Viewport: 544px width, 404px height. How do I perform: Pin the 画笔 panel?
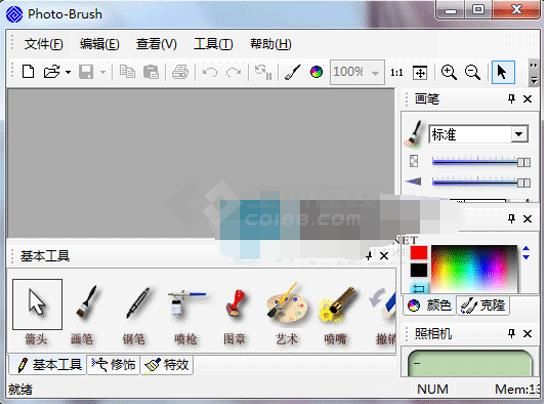tap(511, 99)
